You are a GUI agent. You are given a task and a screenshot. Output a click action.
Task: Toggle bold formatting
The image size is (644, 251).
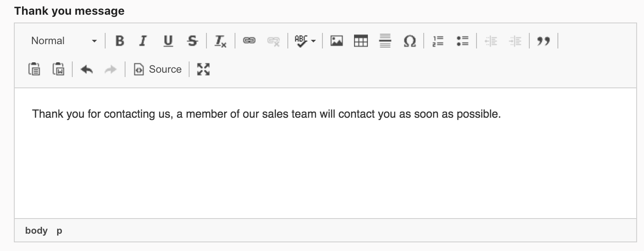click(x=120, y=41)
